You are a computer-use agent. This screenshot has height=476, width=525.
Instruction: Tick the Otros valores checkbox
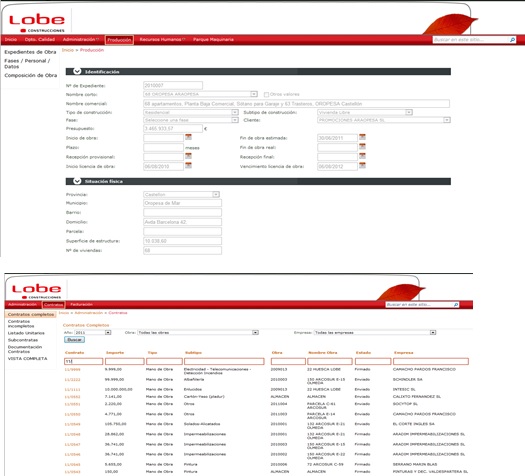pyautogui.click(x=267, y=95)
